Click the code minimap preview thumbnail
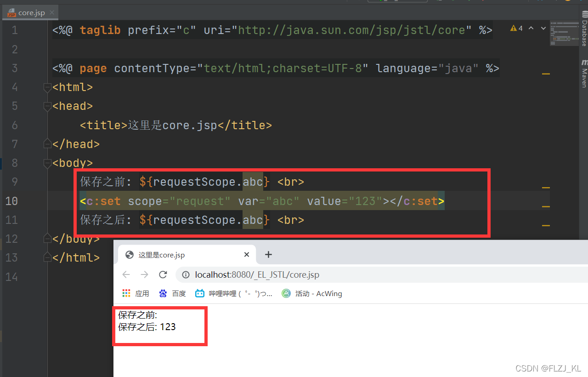Image resolution: width=588 pixels, height=377 pixels. [565, 33]
